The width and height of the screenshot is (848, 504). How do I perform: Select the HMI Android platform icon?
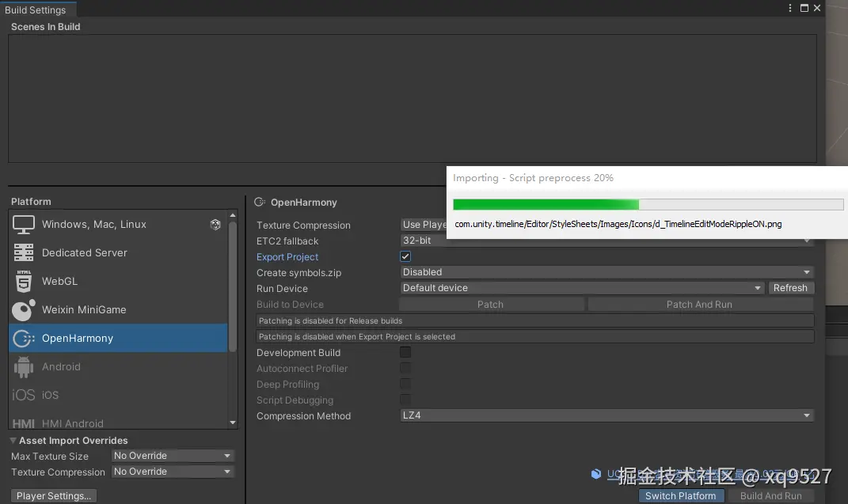(23, 423)
